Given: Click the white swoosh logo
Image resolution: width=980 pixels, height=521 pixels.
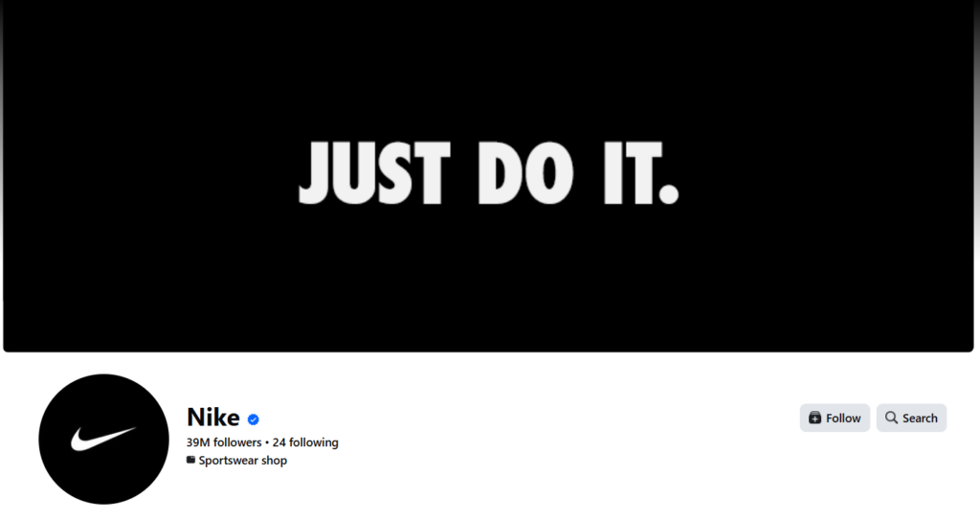Looking at the screenshot, I should [102, 439].
